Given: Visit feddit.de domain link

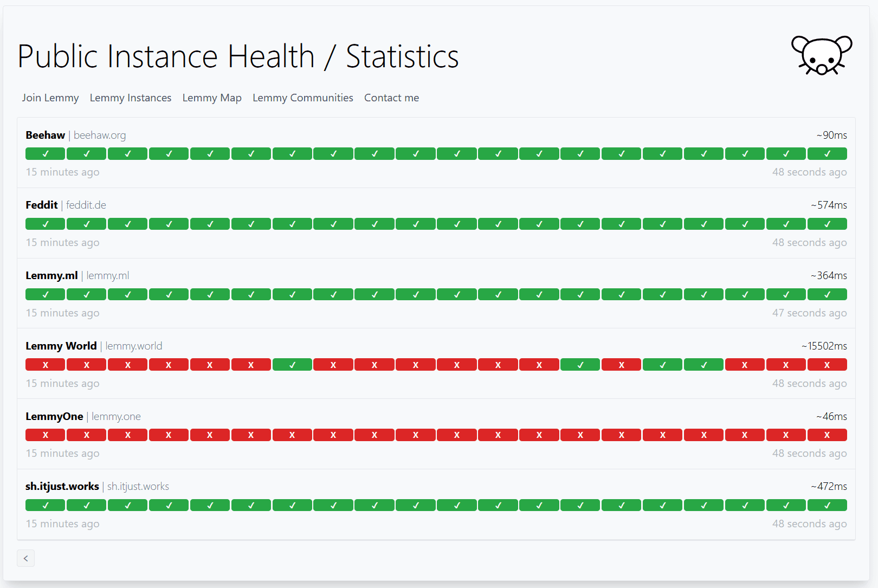Looking at the screenshot, I should (86, 205).
